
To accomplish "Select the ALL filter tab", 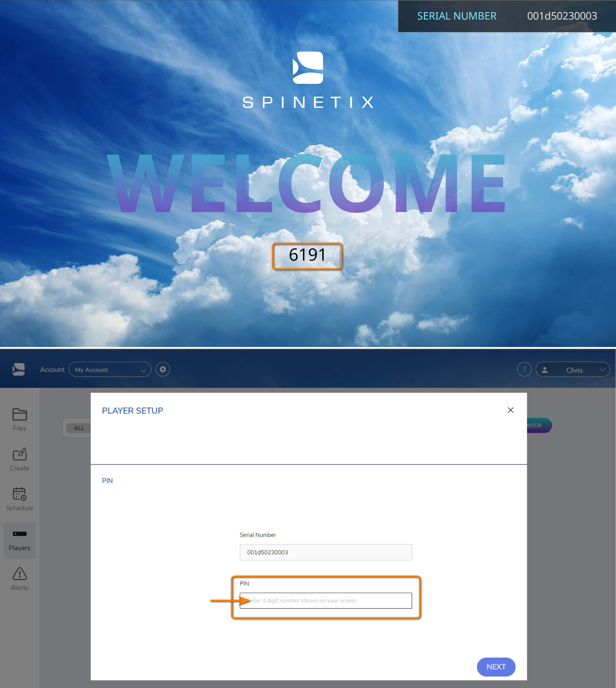I will (79, 428).
